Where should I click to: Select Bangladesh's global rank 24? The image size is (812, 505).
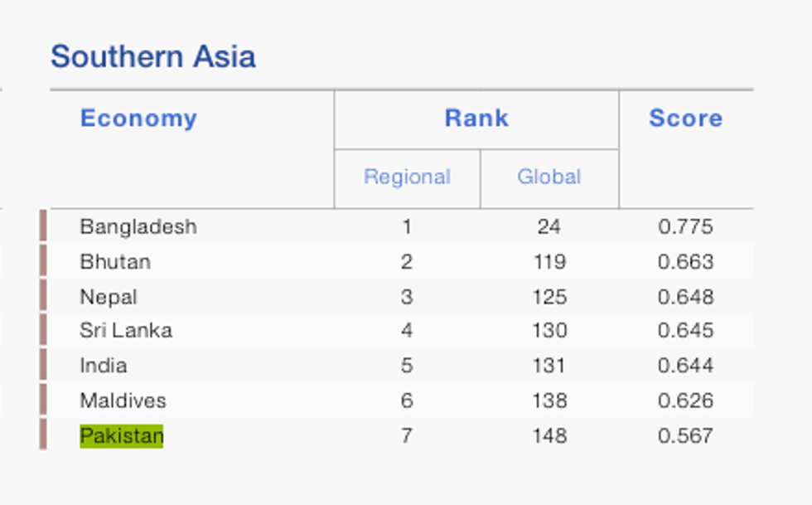549,227
